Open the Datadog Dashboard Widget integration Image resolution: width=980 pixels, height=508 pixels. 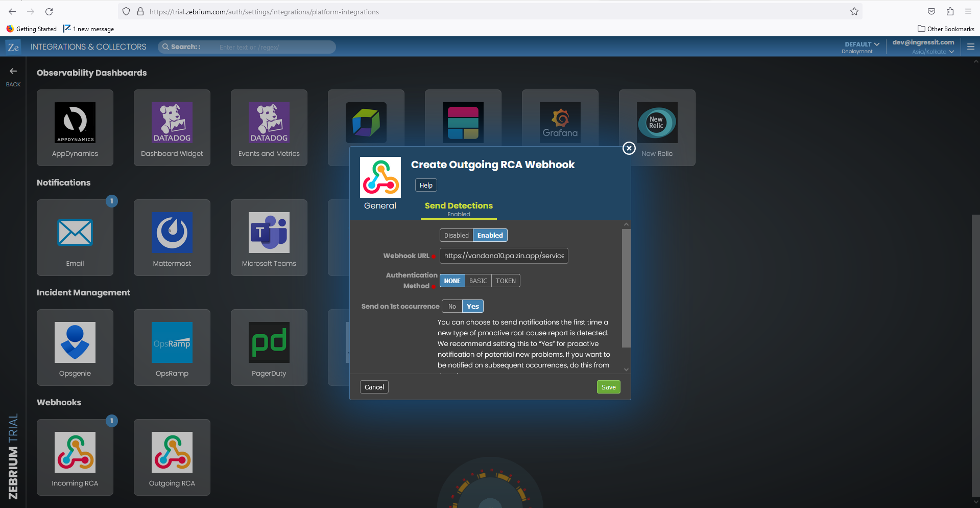172,128
